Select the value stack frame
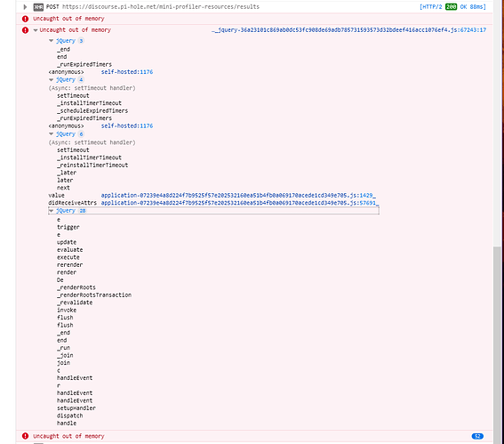This screenshot has width=504, height=444. click(x=57, y=195)
